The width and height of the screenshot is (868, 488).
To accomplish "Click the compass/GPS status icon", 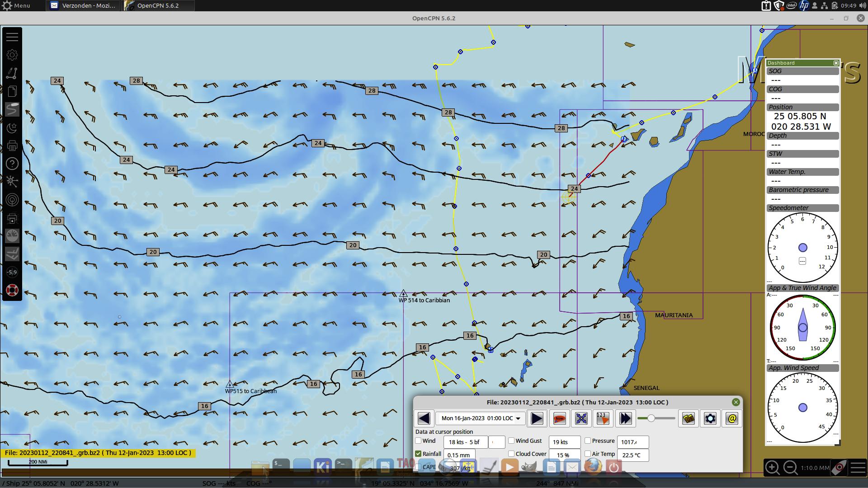I will click(x=840, y=468).
